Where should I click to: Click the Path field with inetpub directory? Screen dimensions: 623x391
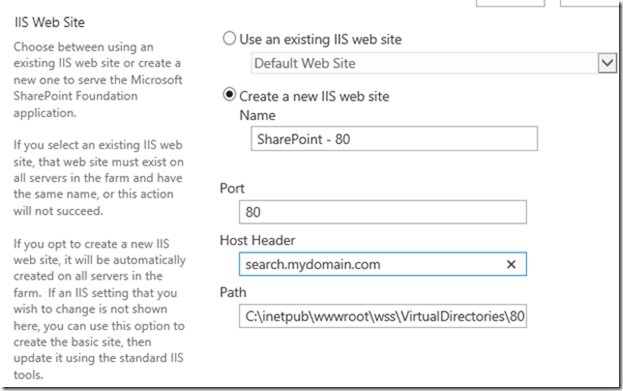383,316
